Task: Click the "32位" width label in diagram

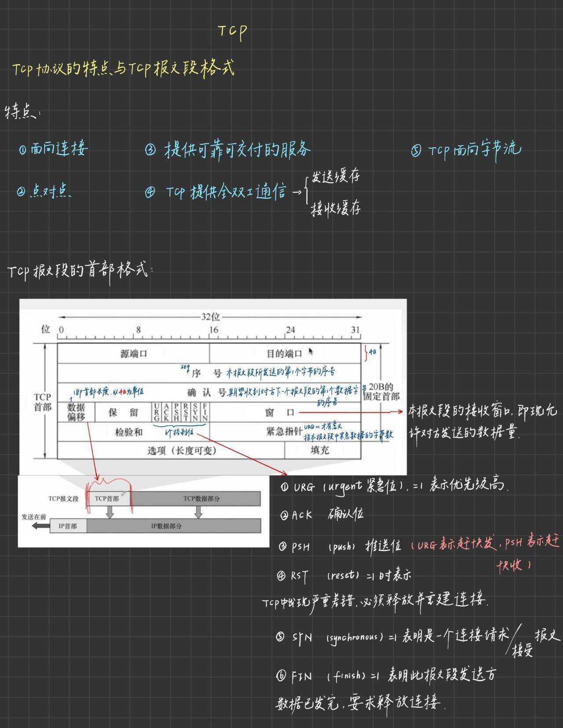Action: click(210, 317)
